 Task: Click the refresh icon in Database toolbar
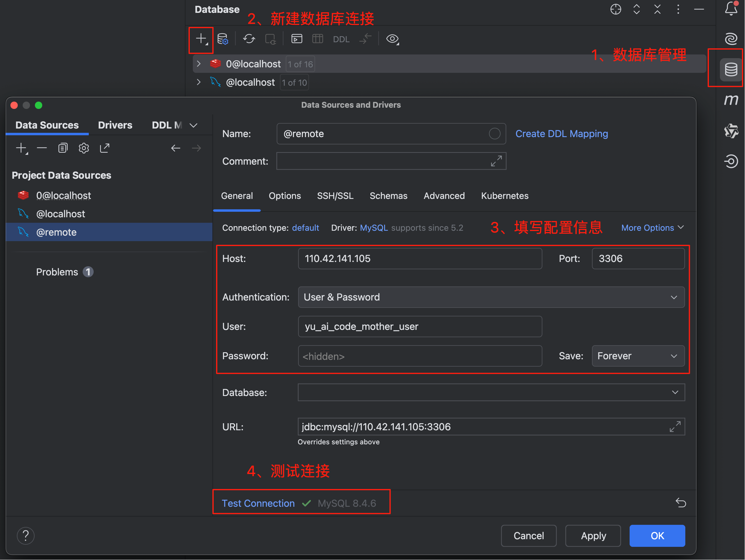[x=249, y=39]
